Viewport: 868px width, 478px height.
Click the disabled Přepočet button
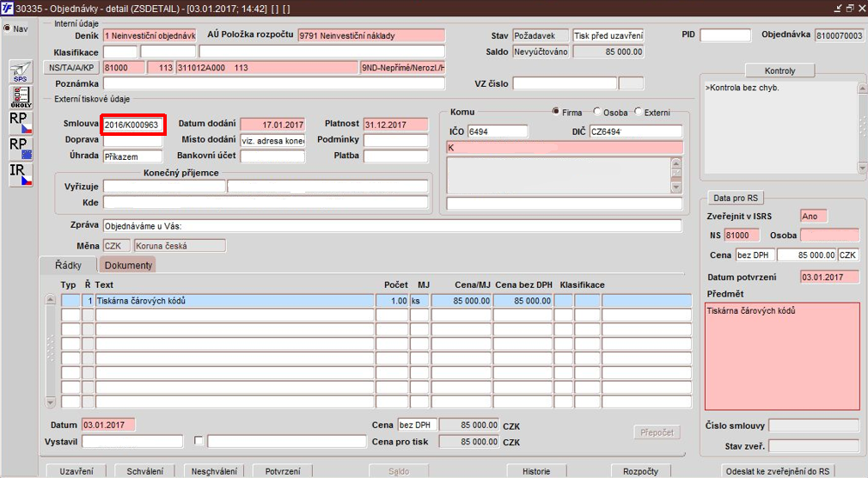coord(657,432)
